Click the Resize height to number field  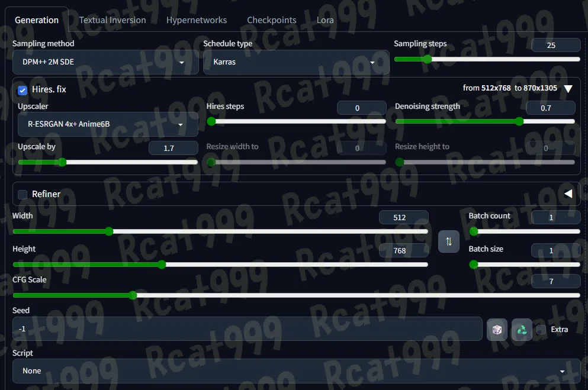pos(551,149)
